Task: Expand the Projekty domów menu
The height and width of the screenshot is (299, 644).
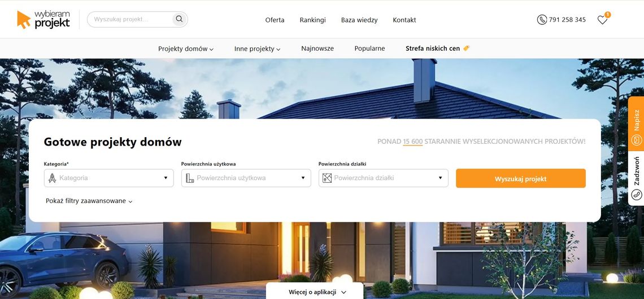Action: coord(186,49)
